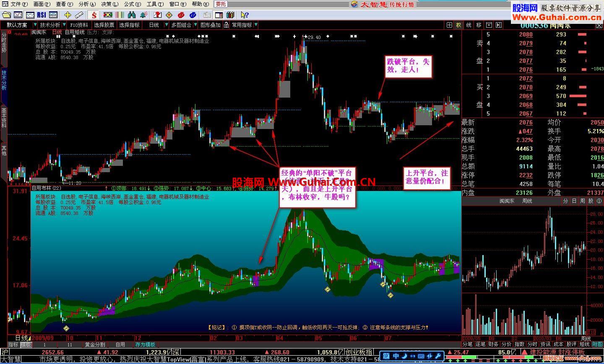Select the RSI indicator tool
Viewport: 604px width, 364px height.
pyautogui.click(x=42, y=15)
